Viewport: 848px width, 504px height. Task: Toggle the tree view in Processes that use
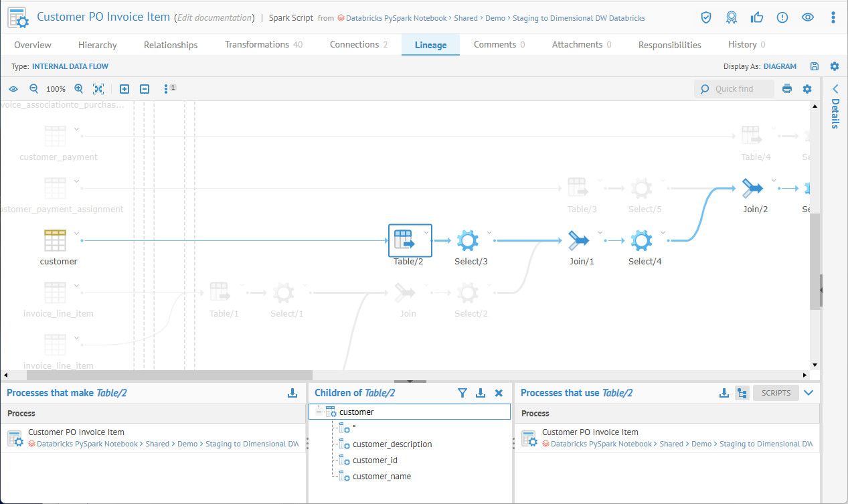742,393
